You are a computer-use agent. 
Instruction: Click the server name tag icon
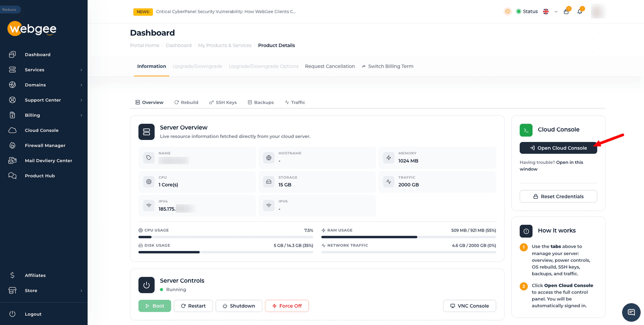149,158
